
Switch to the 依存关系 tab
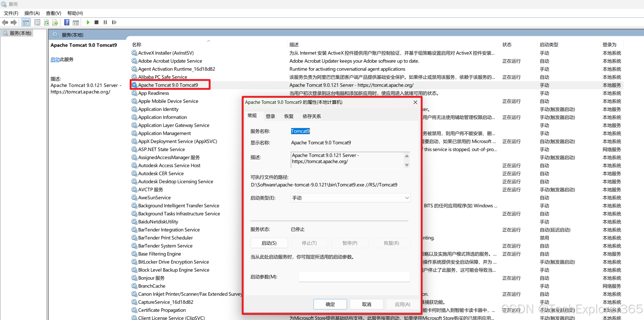coord(312,116)
